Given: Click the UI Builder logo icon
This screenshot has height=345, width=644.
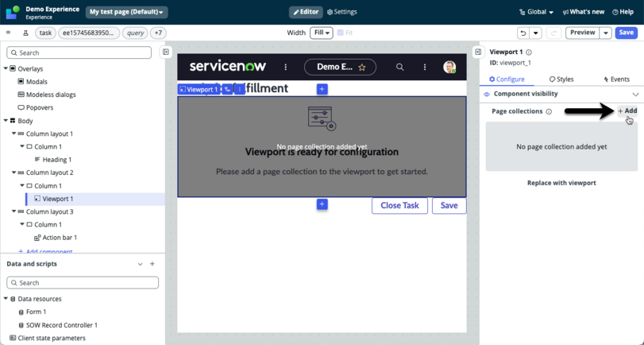Looking at the screenshot, I should pyautogui.click(x=13, y=12).
